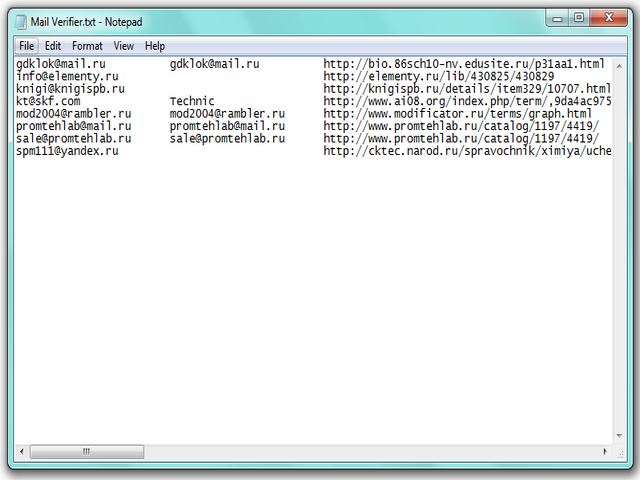Place cursor in info@elementy.ru text
The width and height of the screenshot is (640, 480).
point(67,76)
